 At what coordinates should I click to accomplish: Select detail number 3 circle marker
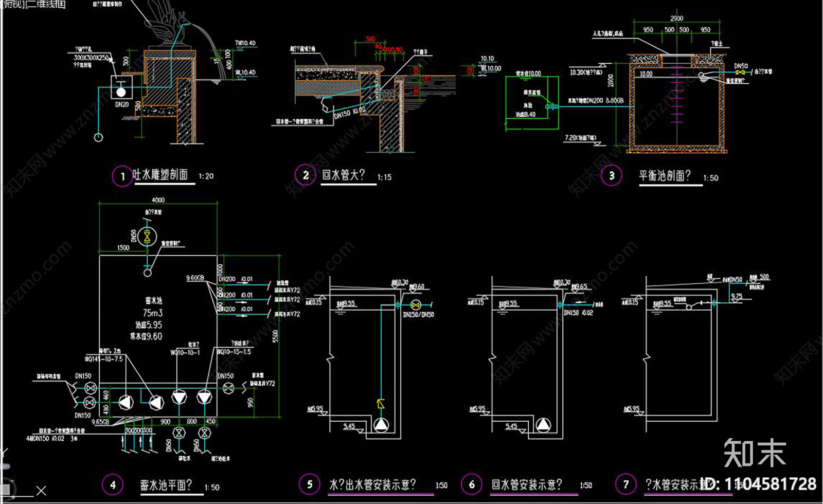point(612,176)
